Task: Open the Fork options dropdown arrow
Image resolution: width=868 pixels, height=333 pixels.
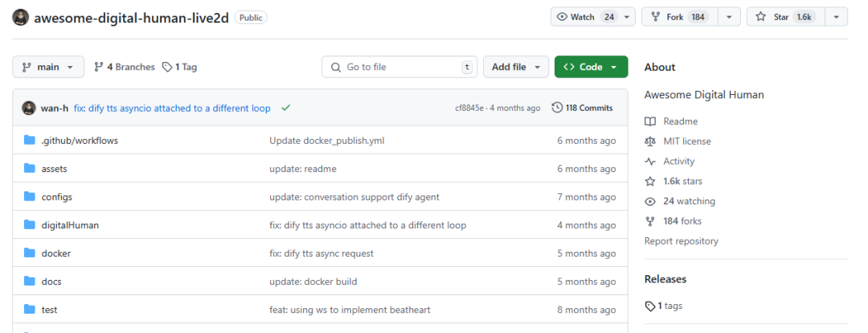Action: tap(729, 17)
